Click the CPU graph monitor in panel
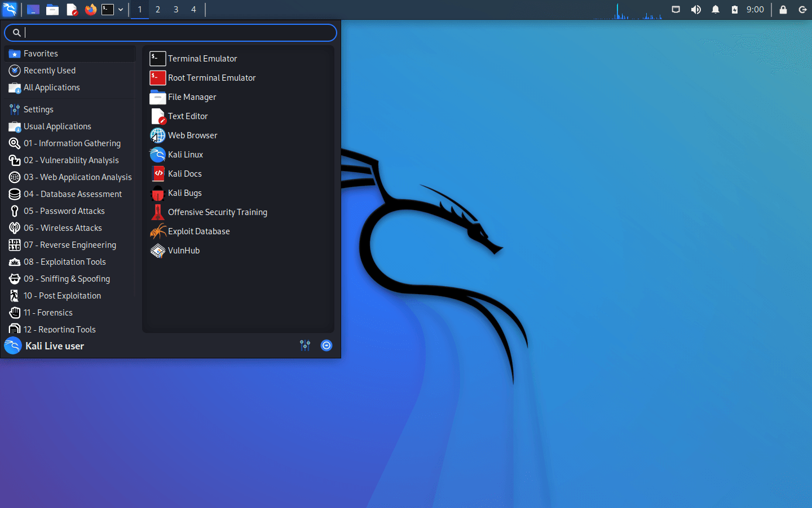The width and height of the screenshot is (812, 508). tap(628, 10)
